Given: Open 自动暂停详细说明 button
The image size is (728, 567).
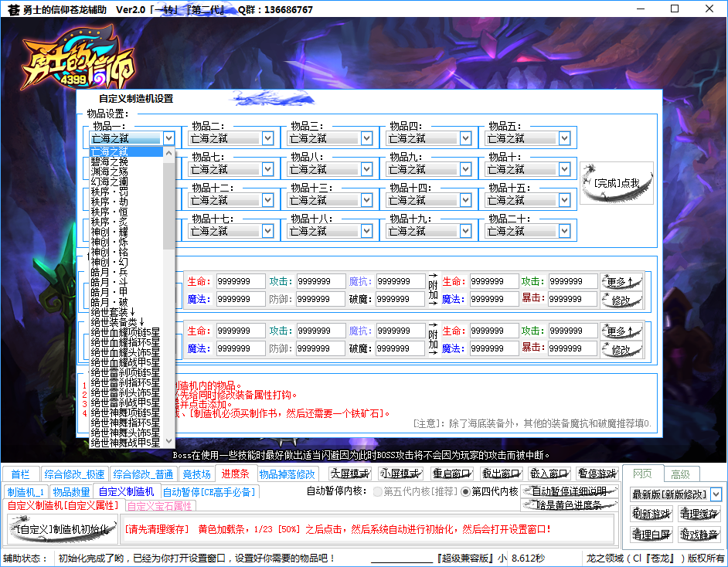Looking at the screenshot, I should point(570,491).
